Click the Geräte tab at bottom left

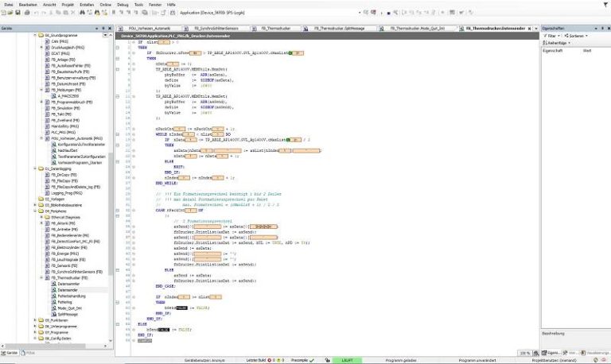[x=12, y=351]
